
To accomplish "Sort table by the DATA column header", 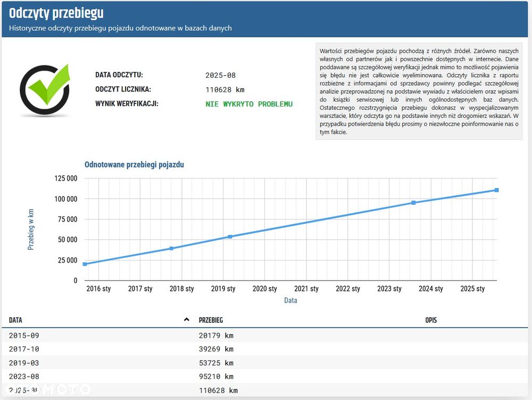I will tap(15, 320).
